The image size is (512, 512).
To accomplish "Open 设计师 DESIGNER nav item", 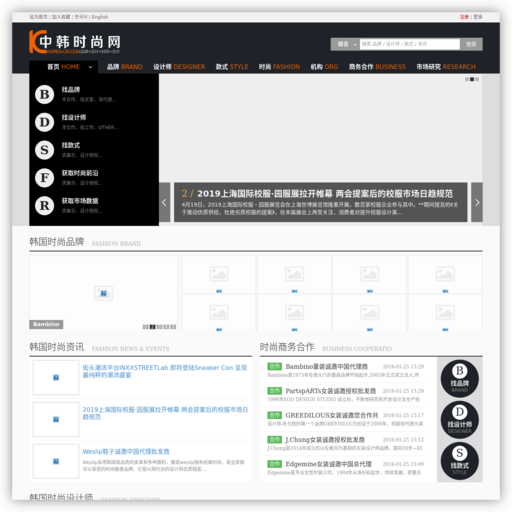I will [x=179, y=67].
